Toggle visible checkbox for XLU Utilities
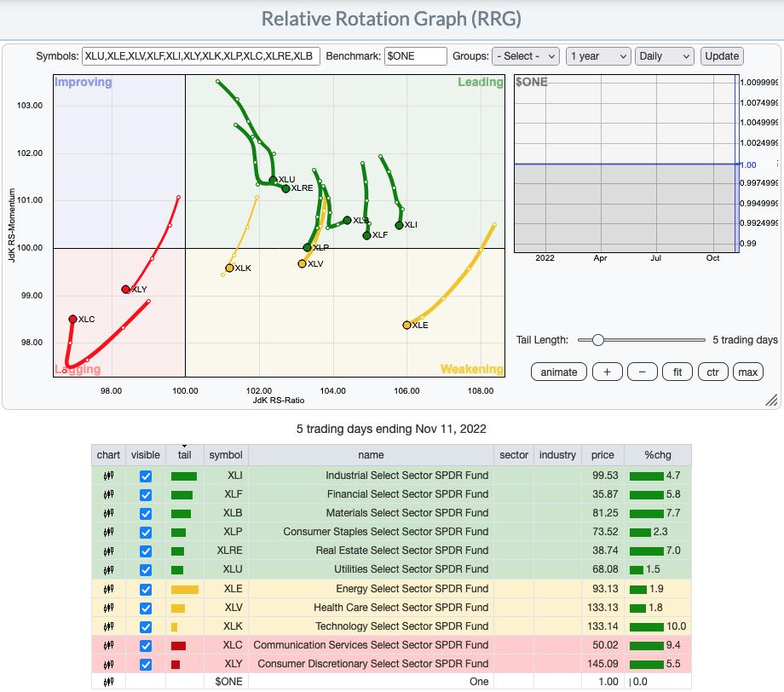784x692 pixels. pos(146,570)
